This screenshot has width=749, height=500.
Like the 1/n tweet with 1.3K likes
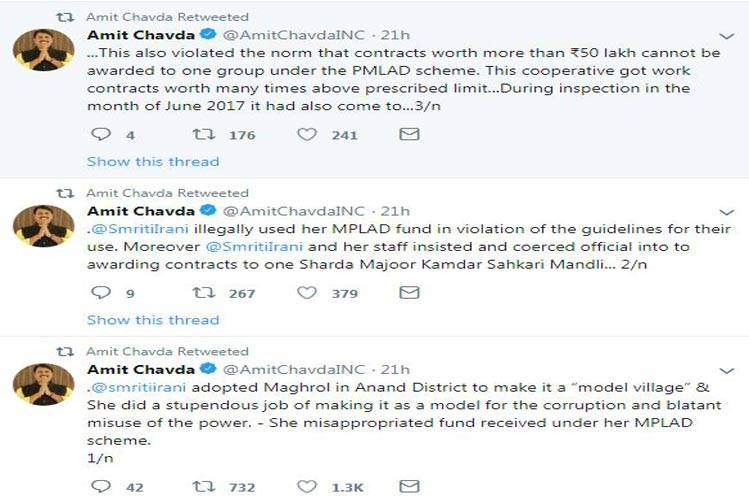(308, 486)
